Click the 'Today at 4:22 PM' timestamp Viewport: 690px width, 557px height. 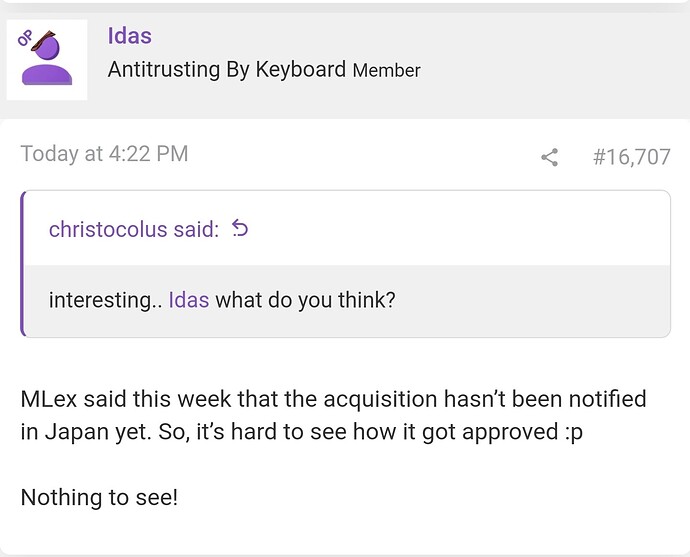(104, 154)
